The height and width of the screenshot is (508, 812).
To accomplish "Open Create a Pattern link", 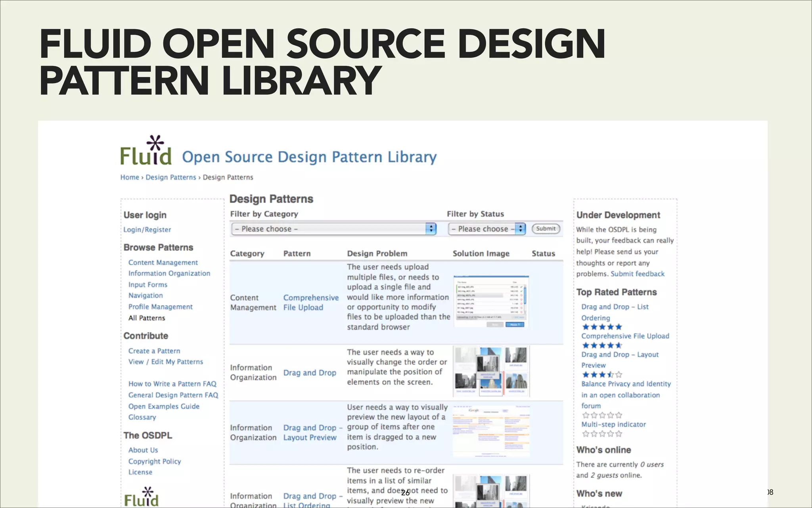I will tap(154, 351).
